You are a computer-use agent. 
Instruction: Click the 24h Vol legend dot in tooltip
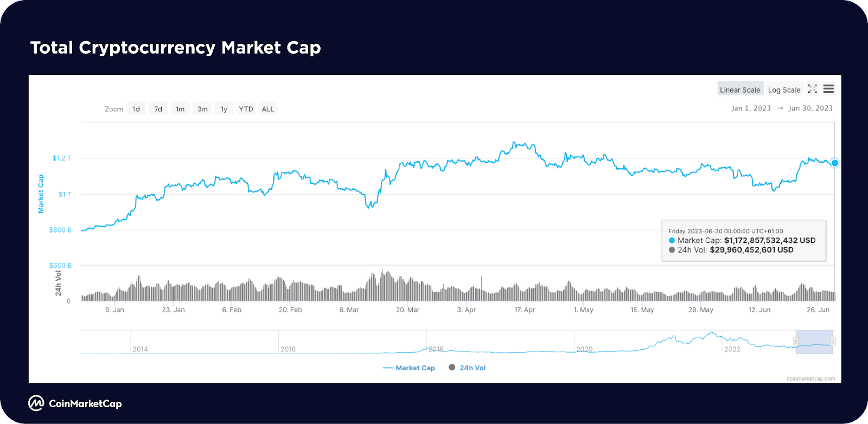[673, 250]
